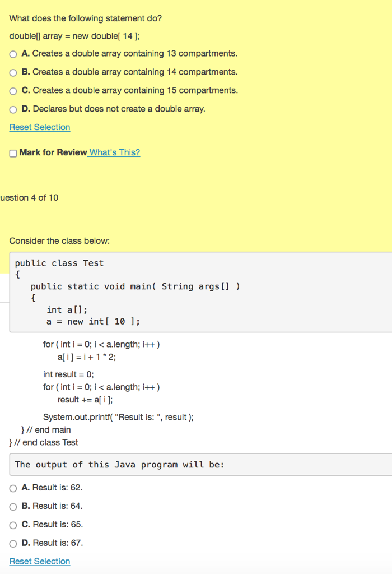Click the System.out.printf code line

119,417
